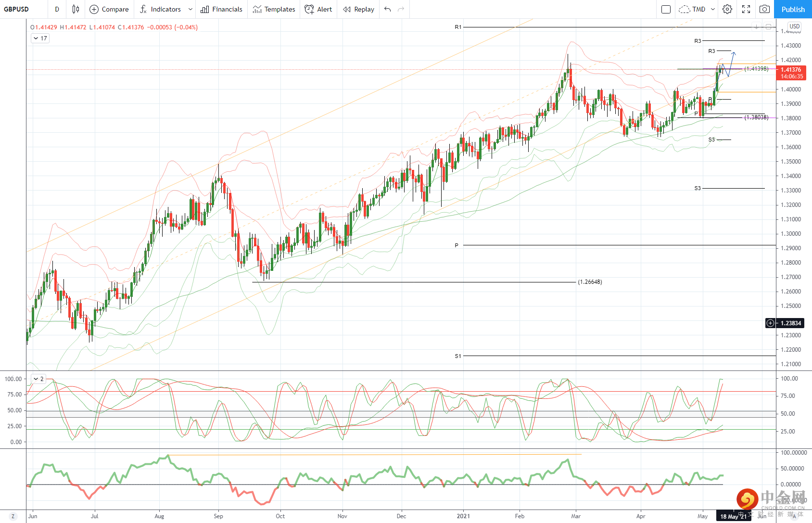812x523 pixels.
Task: Open the Financials menu
Action: (x=222, y=9)
